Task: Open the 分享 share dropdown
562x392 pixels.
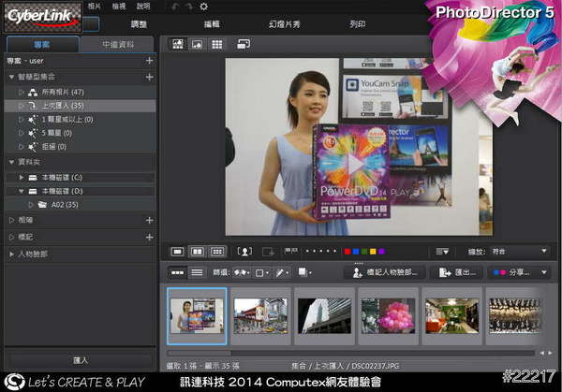Action: click(520, 272)
